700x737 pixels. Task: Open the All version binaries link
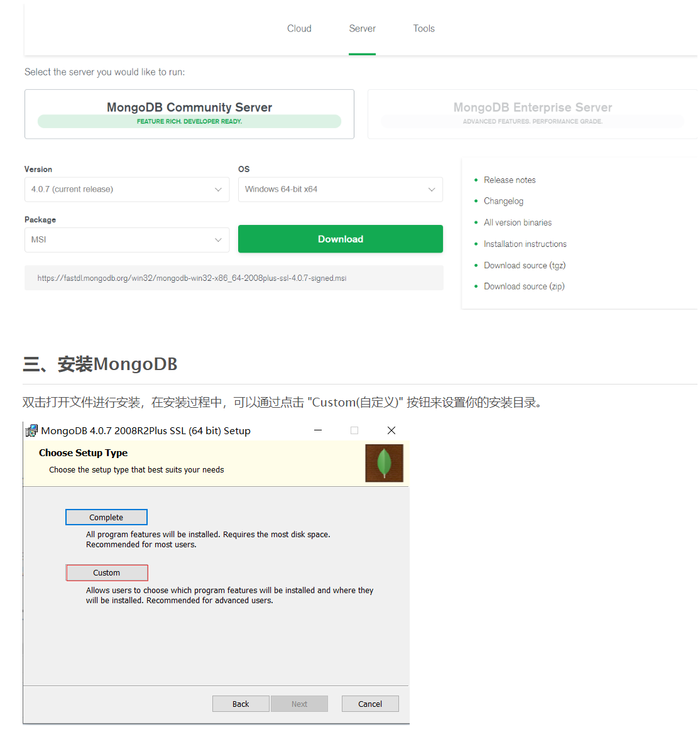click(518, 222)
